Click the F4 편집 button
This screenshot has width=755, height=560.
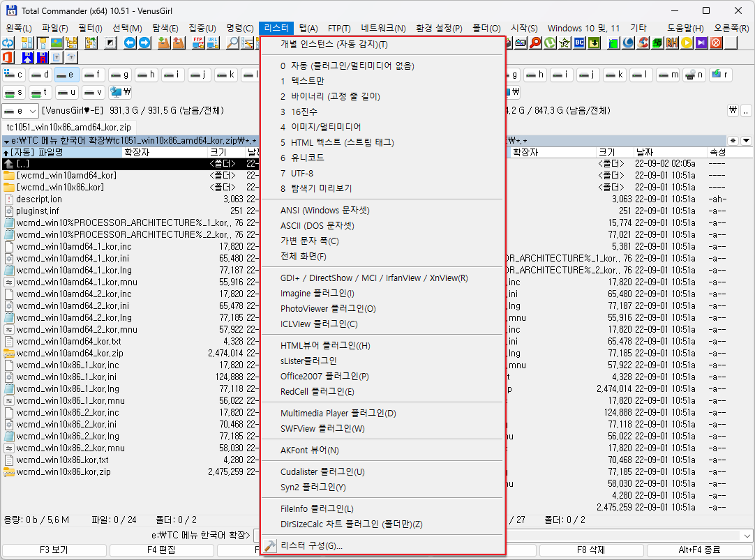(161, 550)
